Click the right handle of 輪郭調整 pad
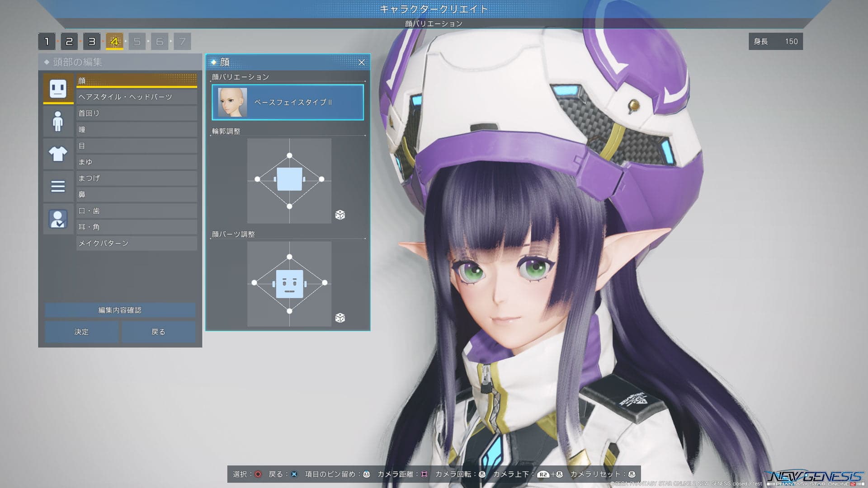The image size is (868, 488). click(321, 179)
